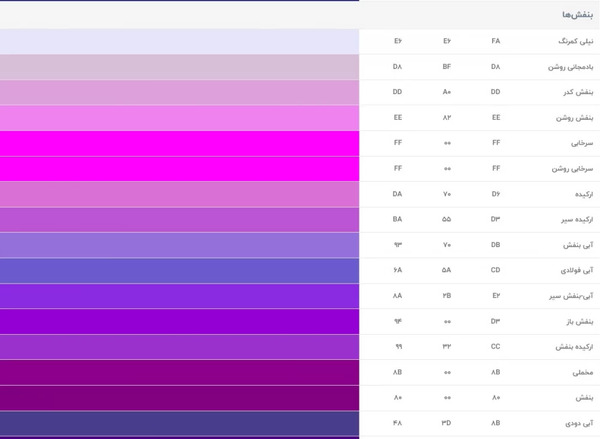600x439 pixels.
Task: Click the CC value of ارکیده بنفش
Action: point(496,346)
